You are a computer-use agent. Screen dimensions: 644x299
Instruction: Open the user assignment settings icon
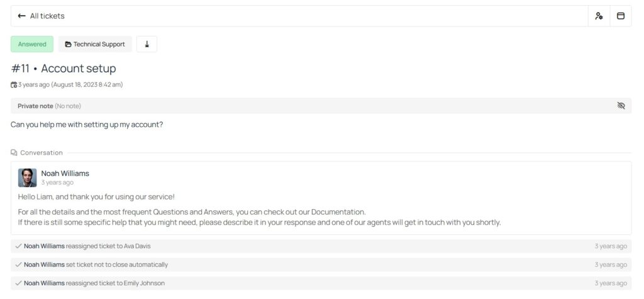click(599, 16)
